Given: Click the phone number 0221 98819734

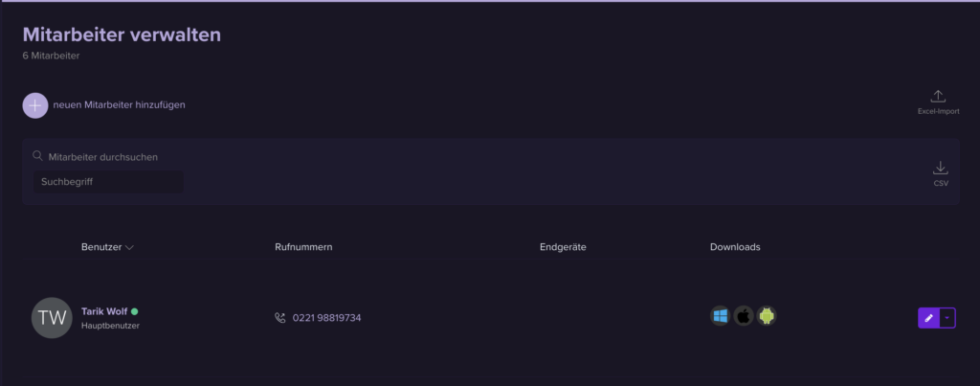Looking at the screenshot, I should [x=326, y=318].
